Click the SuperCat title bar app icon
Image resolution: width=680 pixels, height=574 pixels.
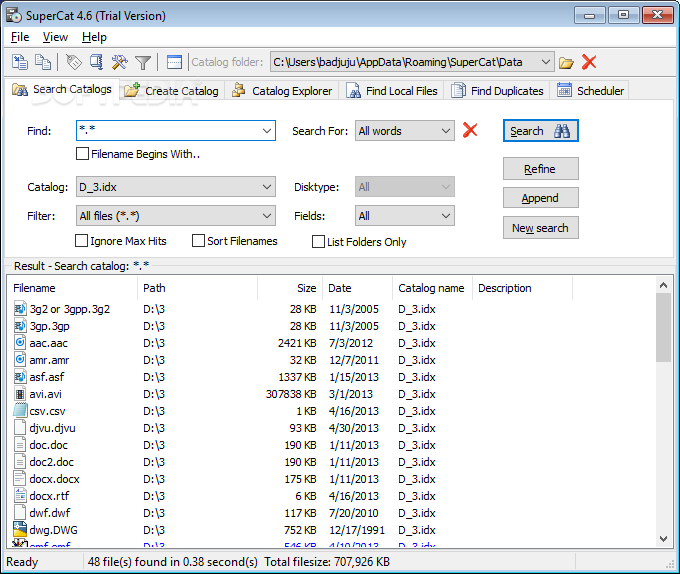coord(13,15)
